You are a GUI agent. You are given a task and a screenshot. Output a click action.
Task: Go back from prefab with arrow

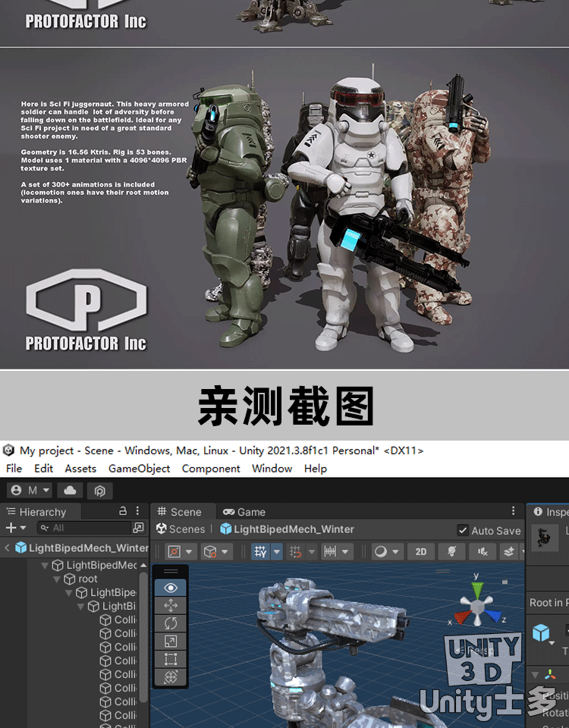[7, 548]
